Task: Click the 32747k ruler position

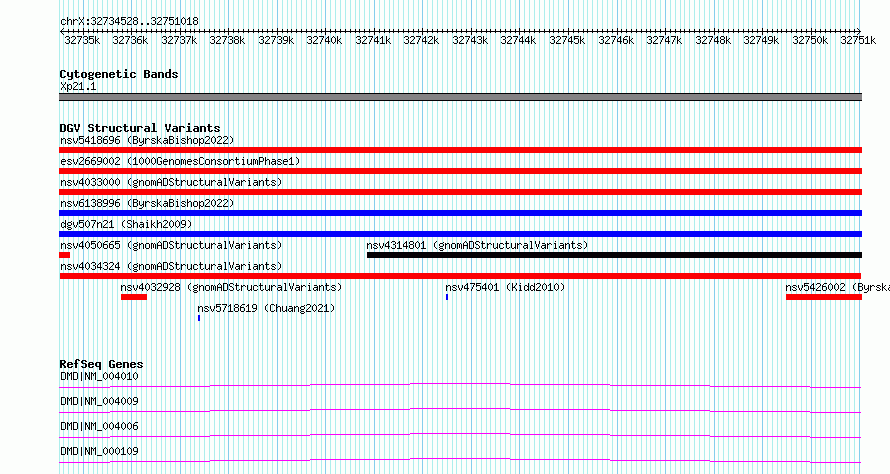Action: (664, 40)
